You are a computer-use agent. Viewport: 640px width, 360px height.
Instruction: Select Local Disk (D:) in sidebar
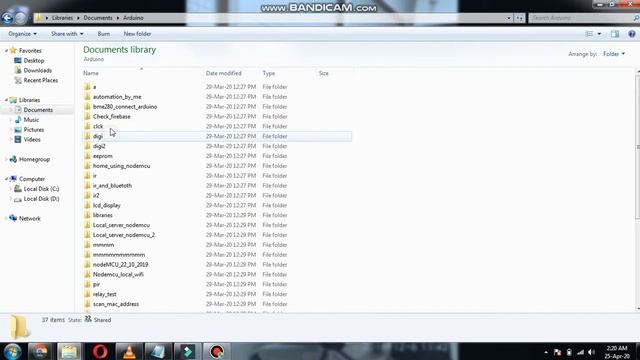click(41, 199)
